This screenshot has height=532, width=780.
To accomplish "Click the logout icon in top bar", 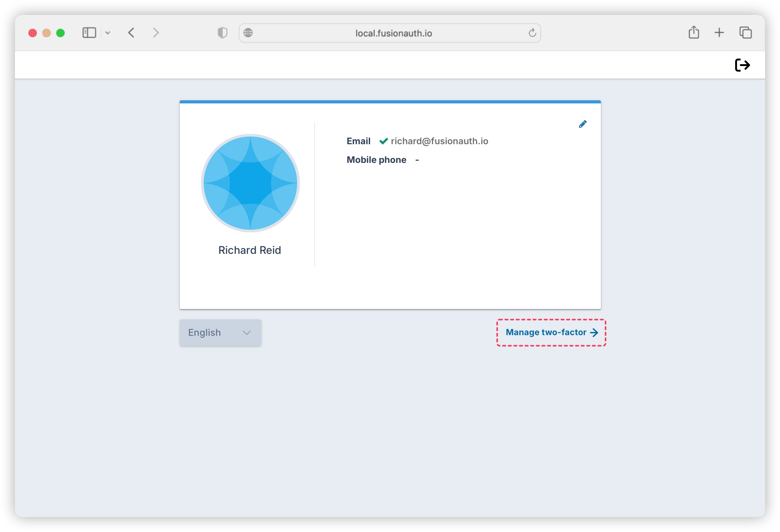I will [x=742, y=65].
